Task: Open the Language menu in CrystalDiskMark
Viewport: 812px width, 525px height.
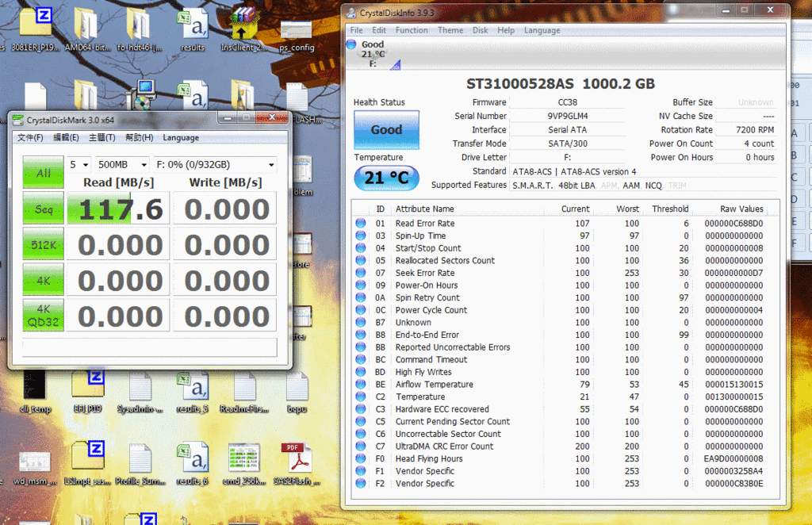Action: point(181,137)
